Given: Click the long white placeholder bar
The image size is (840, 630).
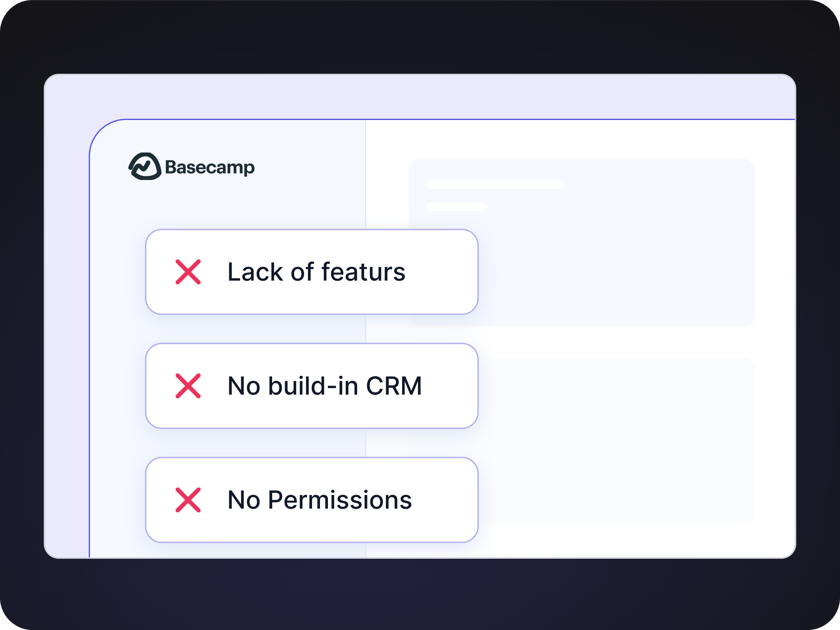Looking at the screenshot, I should coord(495,185).
